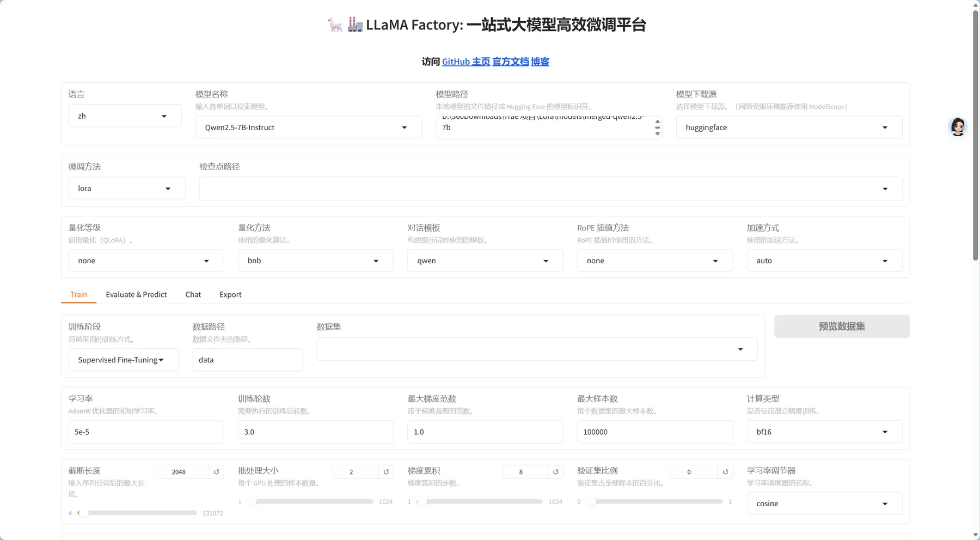Click the avatar icon at right edge
Viewport: 980px width, 540px height.
958,127
